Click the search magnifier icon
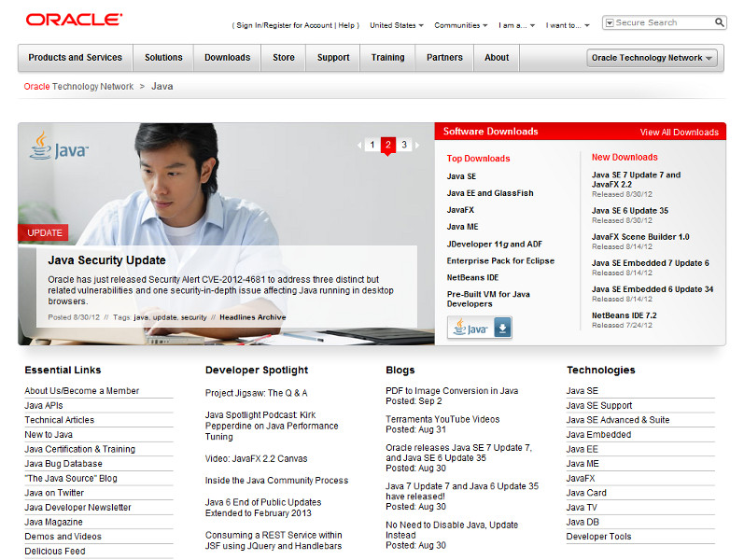Screen dimensions: 744x560 point(720,22)
